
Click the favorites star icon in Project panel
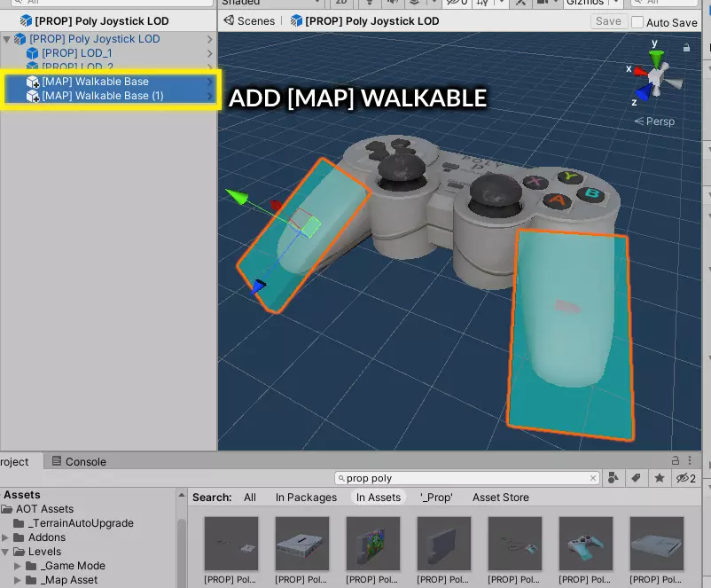(659, 478)
